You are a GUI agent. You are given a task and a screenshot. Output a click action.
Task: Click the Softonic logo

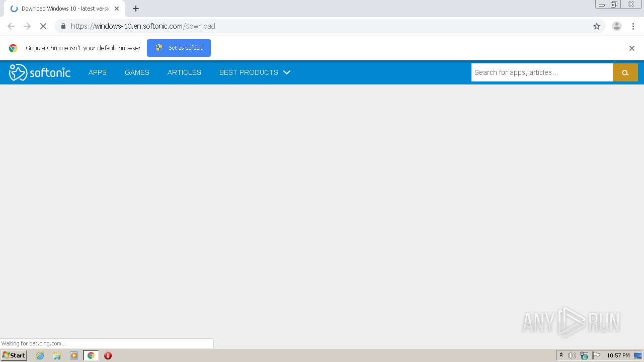pyautogui.click(x=40, y=72)
